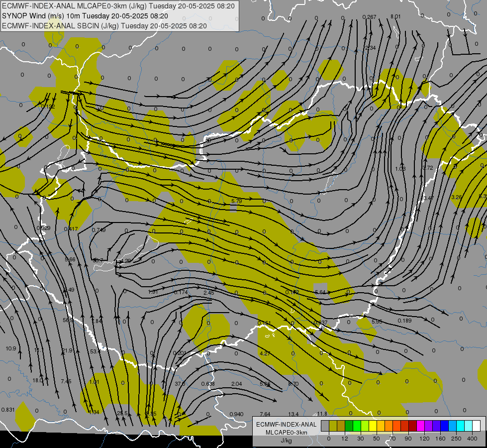Click the 0.189 value on the map
Screen dimensions: 487x448
(x=405, y=321)
